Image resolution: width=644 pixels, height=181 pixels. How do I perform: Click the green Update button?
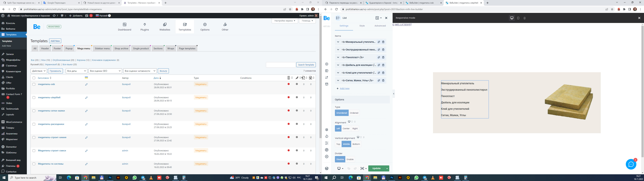[377, 168]
